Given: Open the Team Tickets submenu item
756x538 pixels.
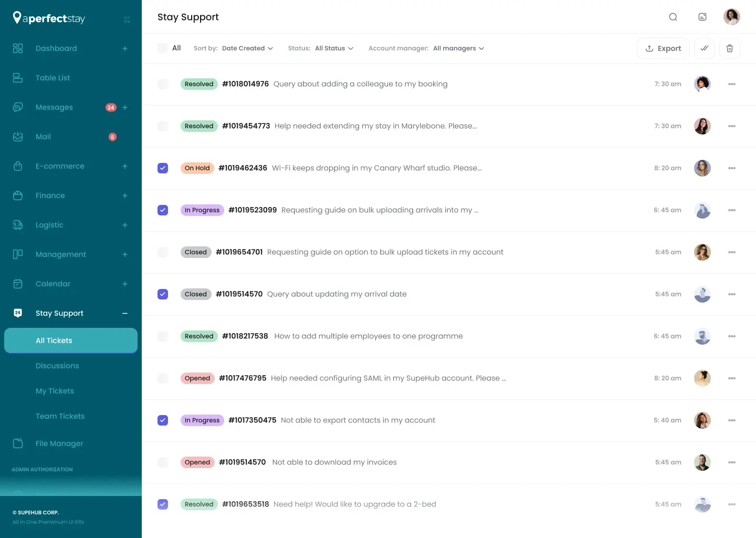Looking at the screenshot, I should (60, 416).
